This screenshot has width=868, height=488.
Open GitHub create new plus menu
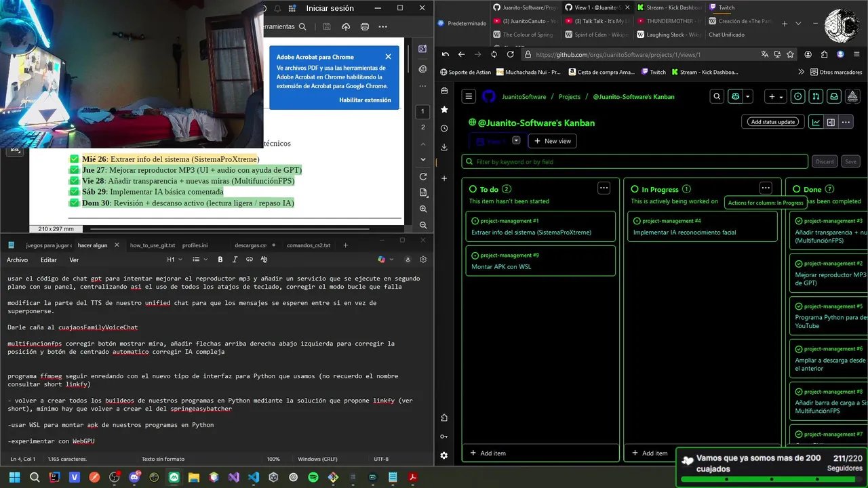pyautogui.click(x=775, y=97)
